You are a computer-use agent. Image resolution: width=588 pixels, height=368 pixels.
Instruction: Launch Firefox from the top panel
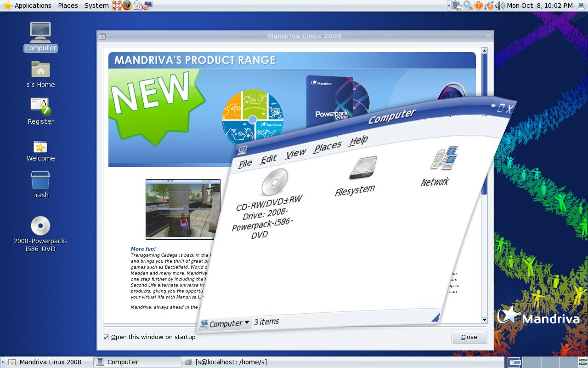point(127,6)
